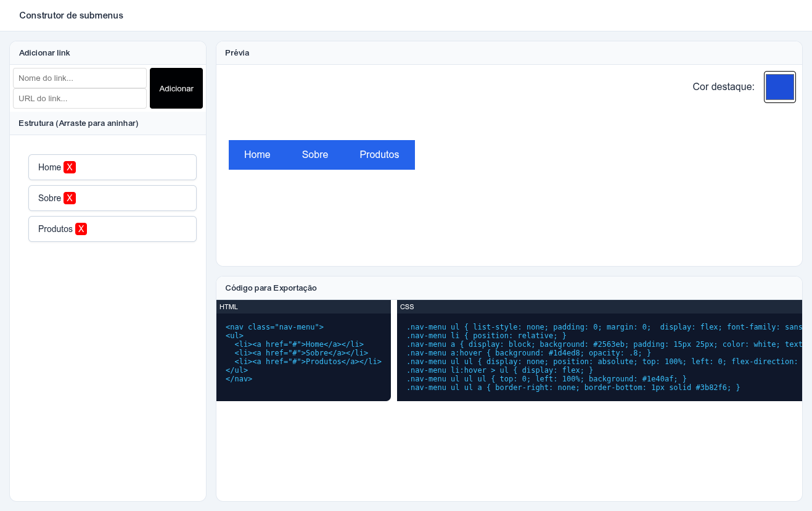This screenshot has width=812, height=511.
Task: Click the Adicionar button
Action: 176,88
